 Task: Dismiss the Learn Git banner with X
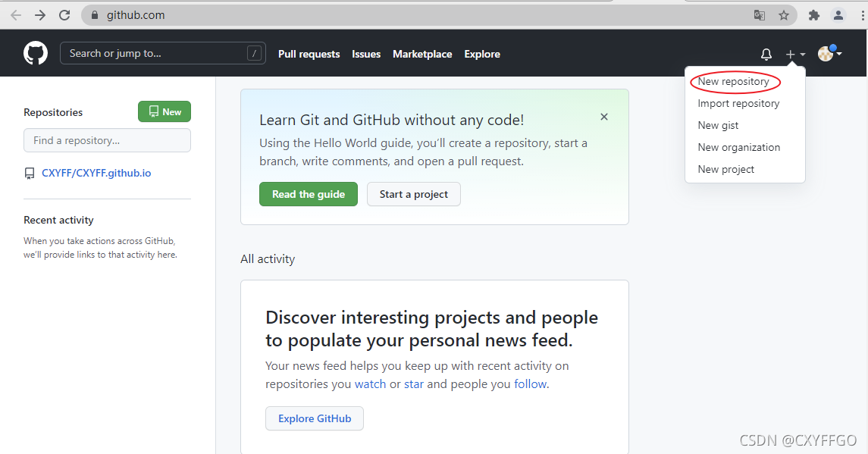click(604, 117)
